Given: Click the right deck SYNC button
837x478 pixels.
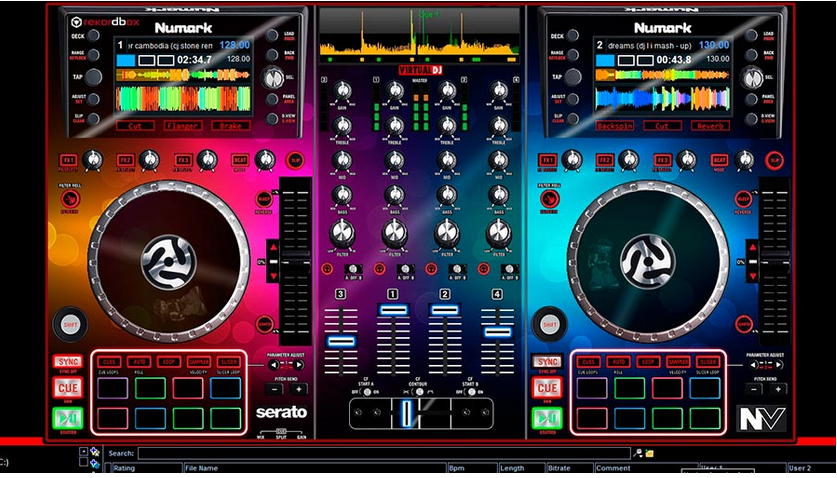Looking at the screenshot, I should pyautogui.click(x=547, y=362).
